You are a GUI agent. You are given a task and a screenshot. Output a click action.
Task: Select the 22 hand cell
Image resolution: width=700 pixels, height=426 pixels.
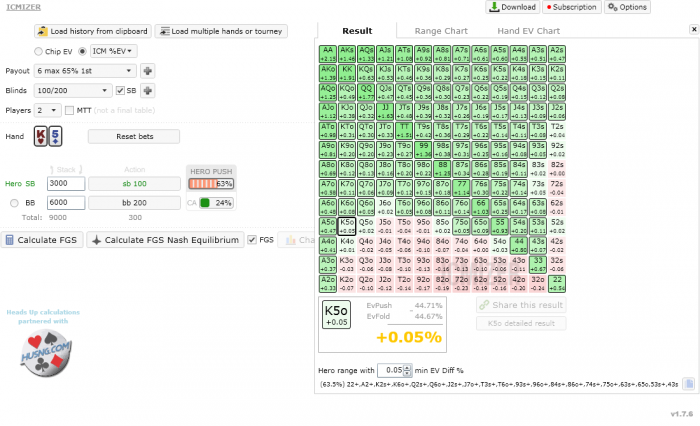[557, 284]
